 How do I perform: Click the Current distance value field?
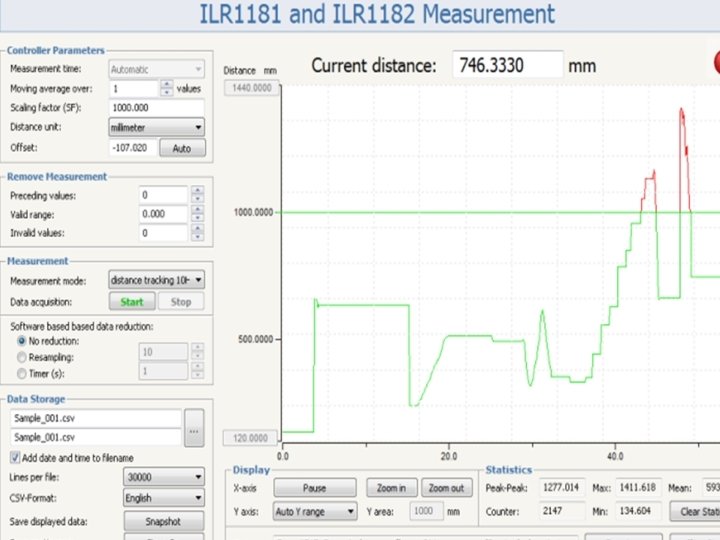pyautogui.click(x=507, y=65)
